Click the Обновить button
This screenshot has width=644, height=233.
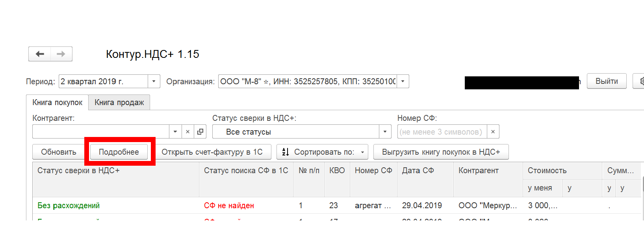point(59,152)
